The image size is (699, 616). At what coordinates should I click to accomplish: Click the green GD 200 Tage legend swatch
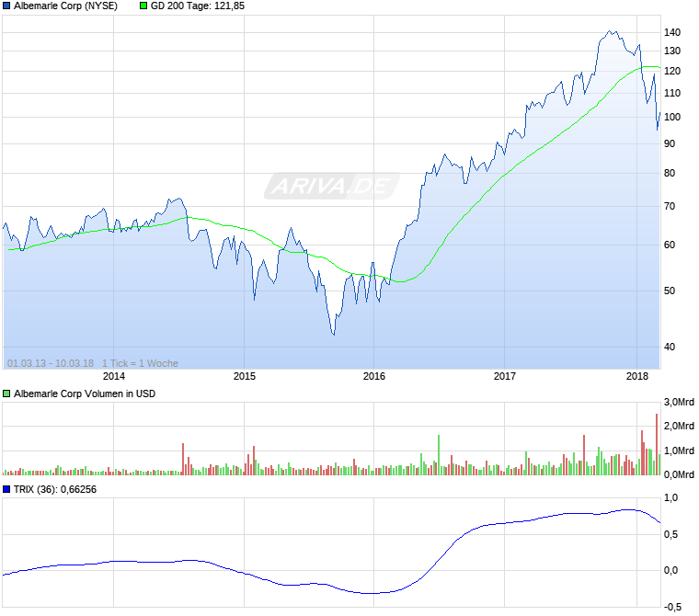143,6
